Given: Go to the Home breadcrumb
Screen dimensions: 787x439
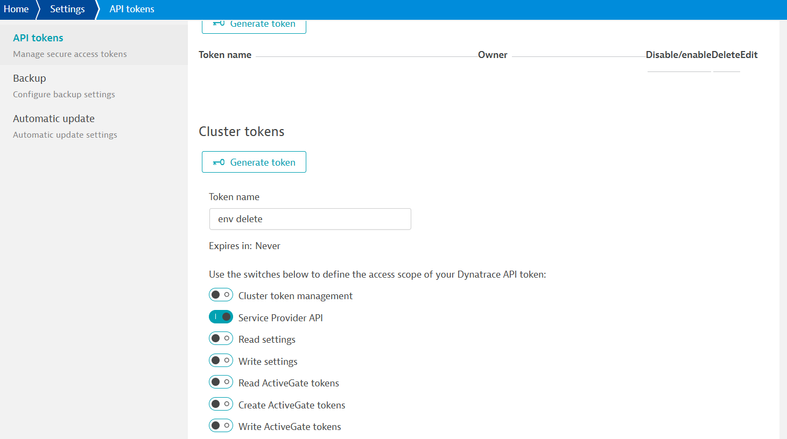Looking at the screenshot, I should coord(16,9).
